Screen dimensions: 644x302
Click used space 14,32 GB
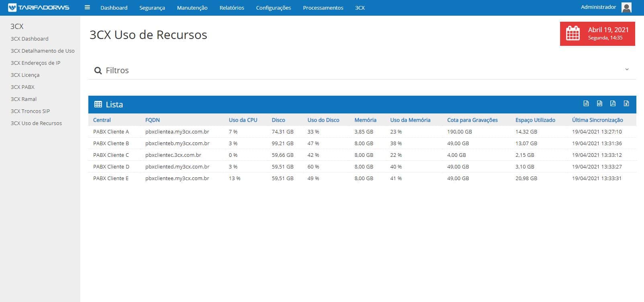[x=526, y=131]
